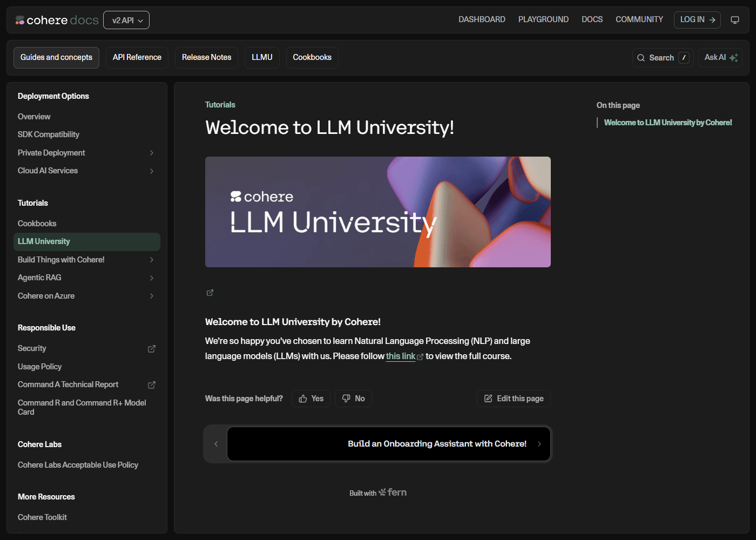The width and height of the screenshot is (756, 540).
Task: Visit the COMMUNITY link
Action: (639, 19)
